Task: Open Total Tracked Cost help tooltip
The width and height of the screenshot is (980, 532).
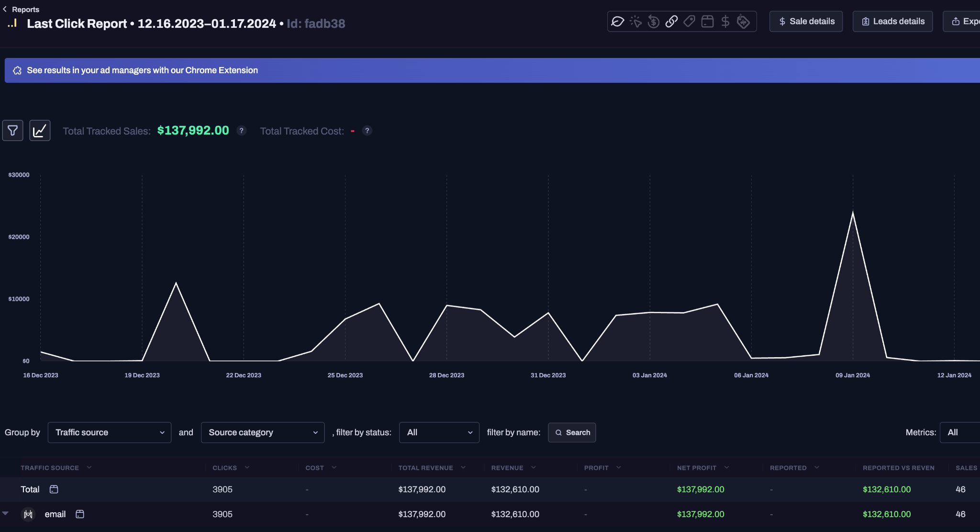Action: click(x=367, y=131)
